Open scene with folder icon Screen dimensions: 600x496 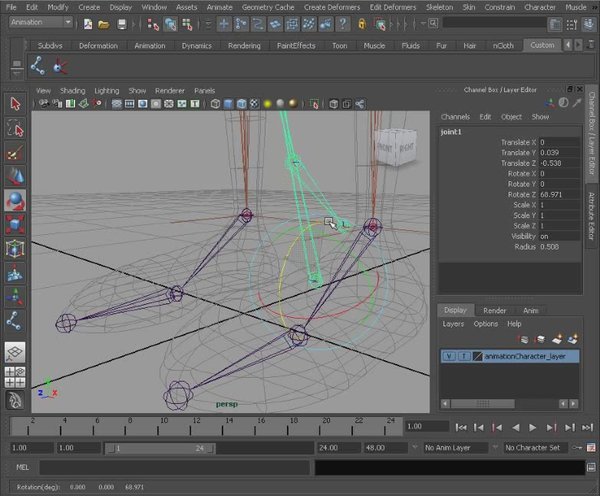(104, 22)
